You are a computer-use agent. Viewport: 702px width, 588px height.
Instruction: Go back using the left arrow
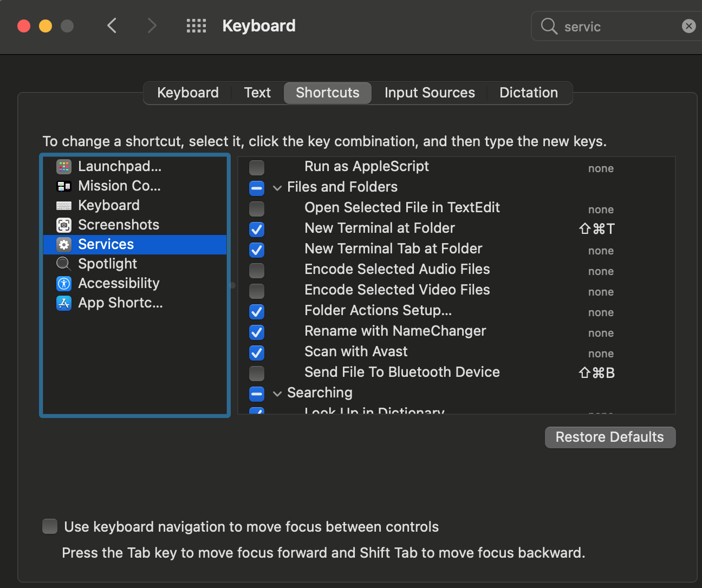[x=112, y=25]
